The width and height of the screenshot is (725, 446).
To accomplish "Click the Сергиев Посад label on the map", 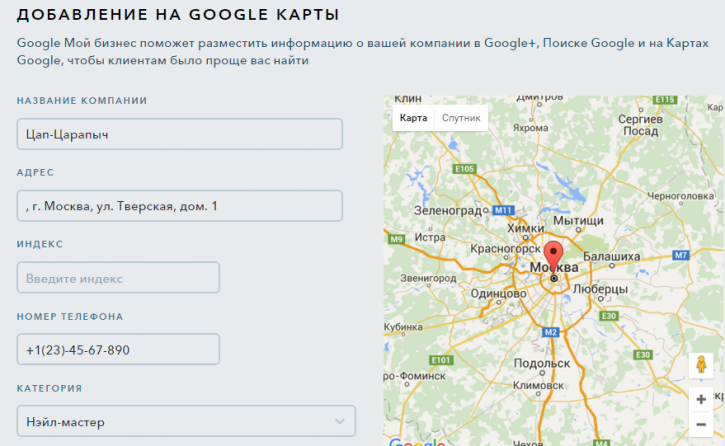I will pyautogui.click(x=640, y=125).
